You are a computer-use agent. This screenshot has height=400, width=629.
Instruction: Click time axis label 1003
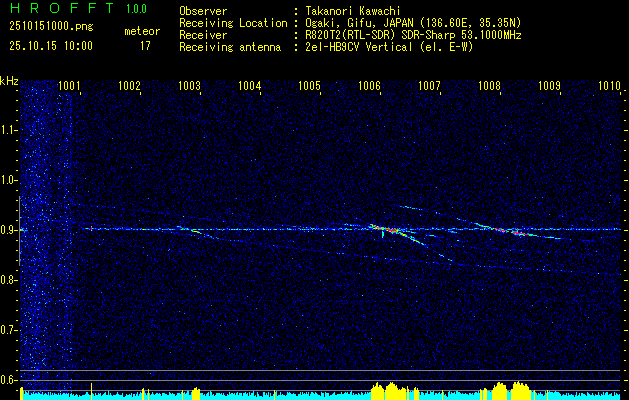click(189, 86)
